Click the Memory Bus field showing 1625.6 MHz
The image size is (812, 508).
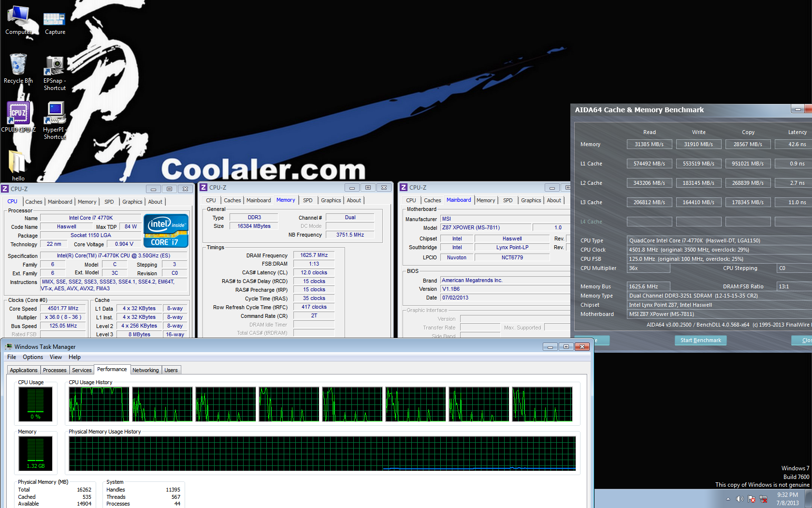[648, 286]
